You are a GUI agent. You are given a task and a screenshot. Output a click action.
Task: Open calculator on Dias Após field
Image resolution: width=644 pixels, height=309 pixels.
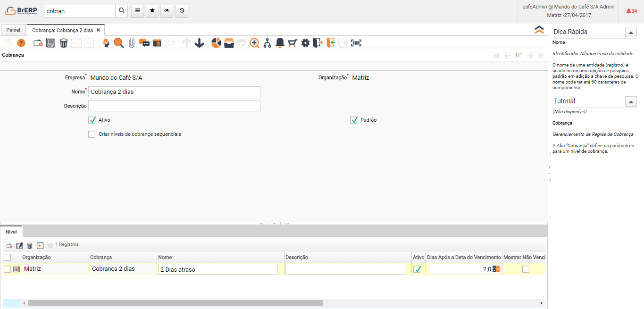(x=496, y=269)
